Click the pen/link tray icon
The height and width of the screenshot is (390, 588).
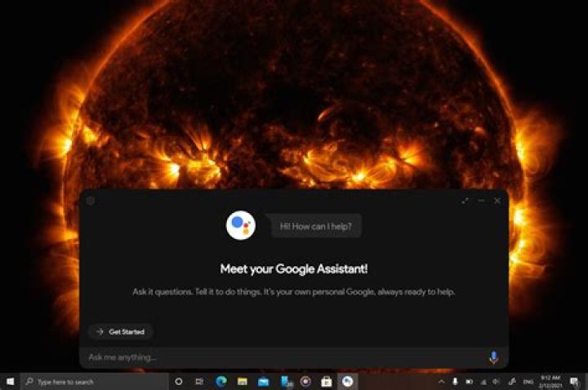pyautogui.click(x=512, y=382)
